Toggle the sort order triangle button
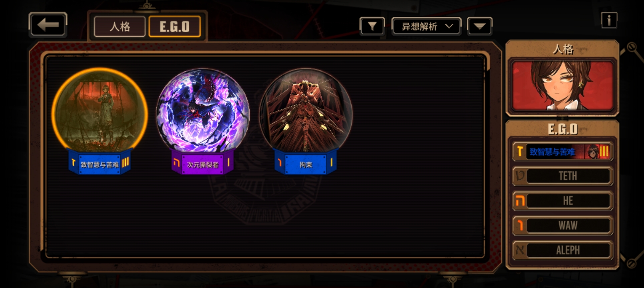The height and width of the screenshot is (288, 644). [479, 27]
